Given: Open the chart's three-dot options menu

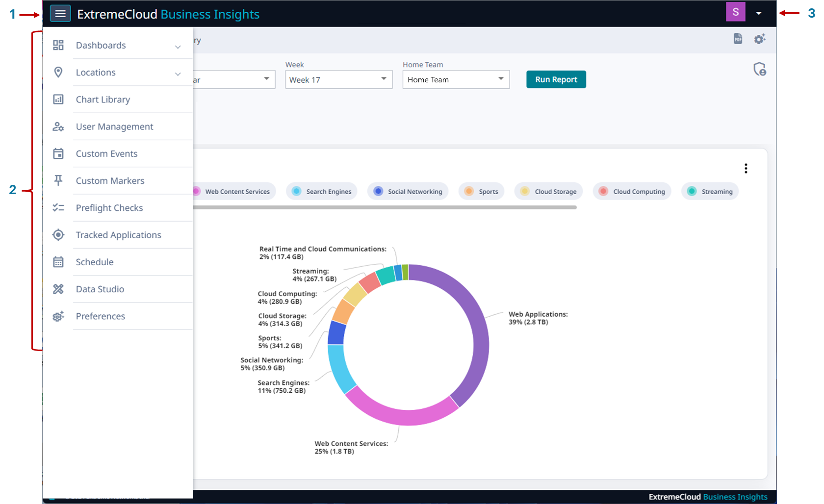Looking at the screenshot, I should (x=746, y=169).
